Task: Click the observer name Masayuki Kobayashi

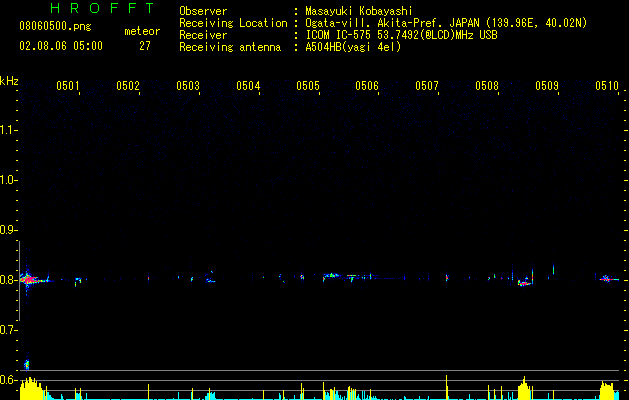Action: click(359, 11)
